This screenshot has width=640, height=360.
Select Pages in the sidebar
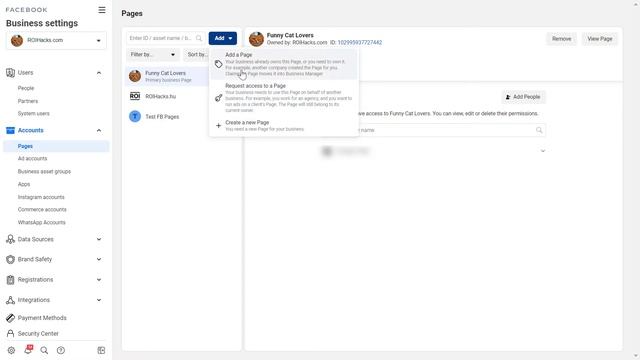point(56,146)
